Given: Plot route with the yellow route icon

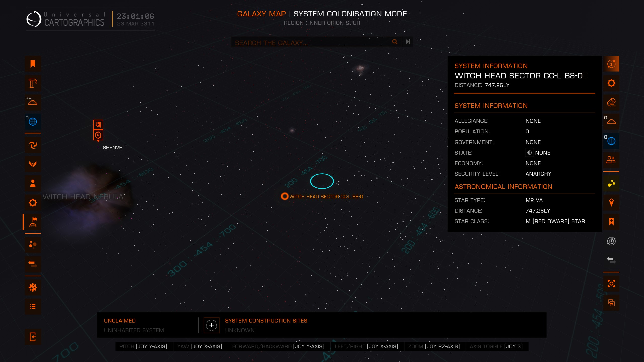Looking at the screenshot, I should point(611,184).
